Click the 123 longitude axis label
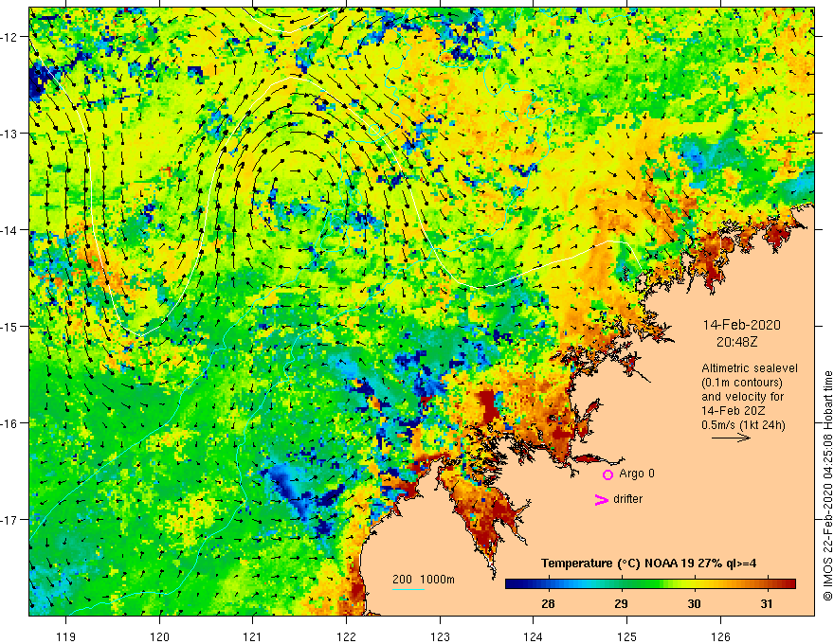The image size is (834, 644). pos(440,636)
